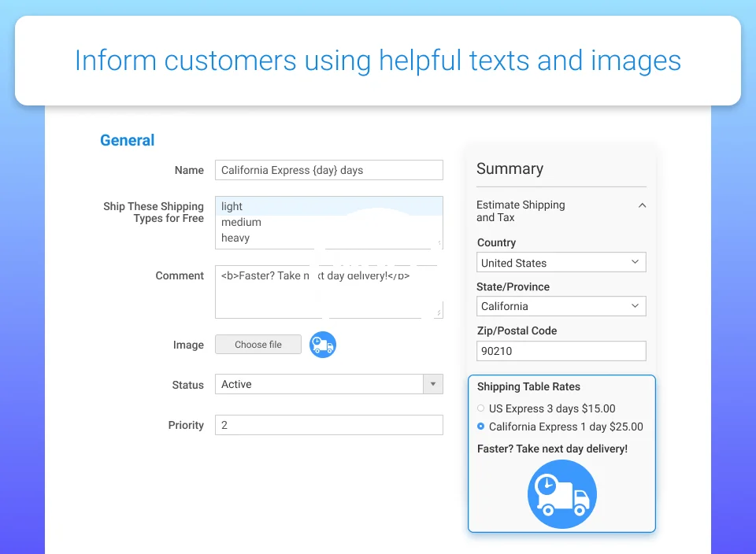
Task: Select US Express 3 days shipping option
Action: 481,408
